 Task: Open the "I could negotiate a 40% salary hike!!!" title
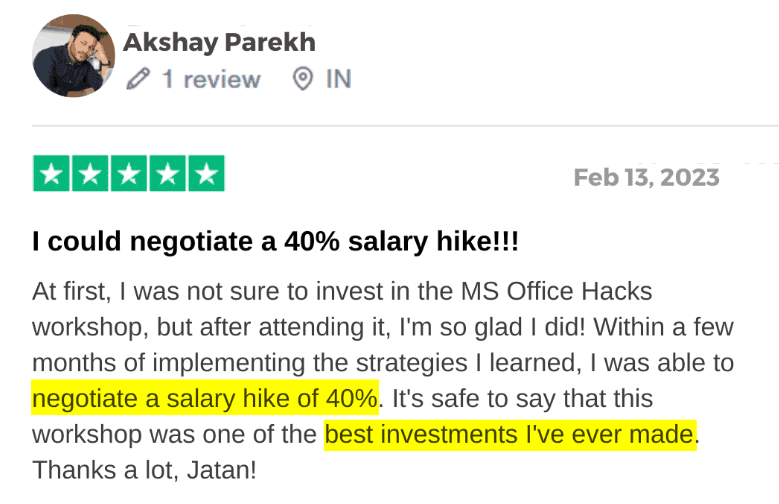tap(275, 242)
